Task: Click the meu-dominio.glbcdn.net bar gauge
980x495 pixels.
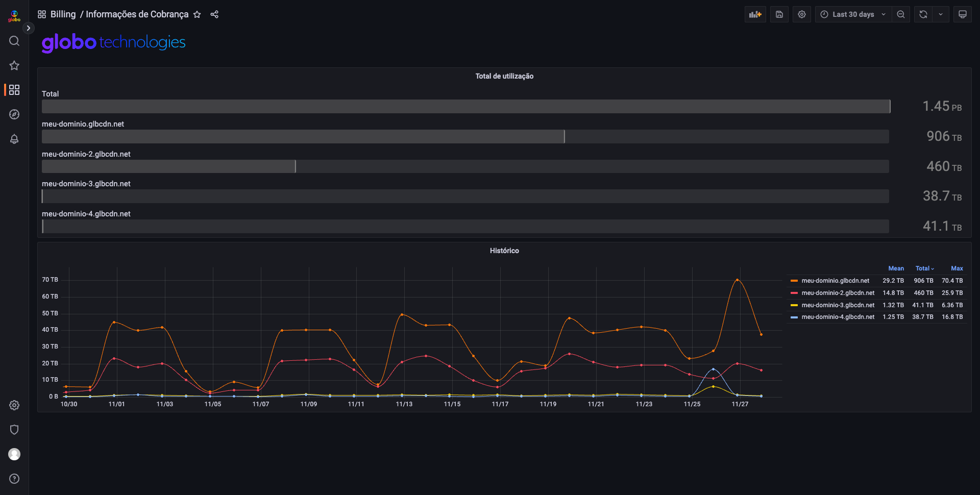Action: coord(465,136)
